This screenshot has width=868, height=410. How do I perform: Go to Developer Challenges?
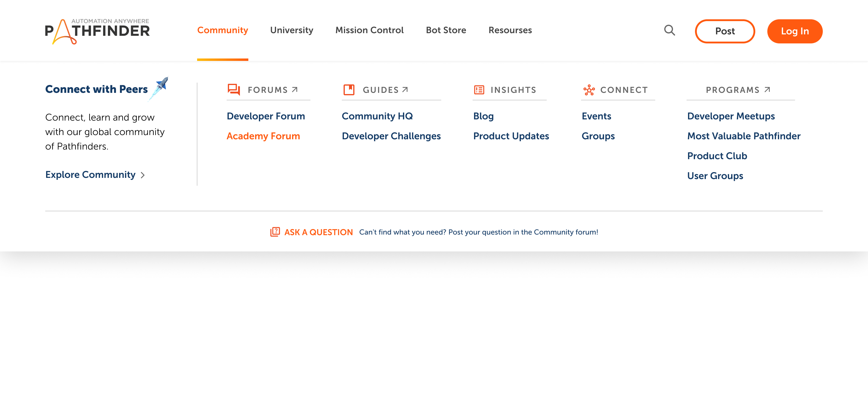pos(391,136)
